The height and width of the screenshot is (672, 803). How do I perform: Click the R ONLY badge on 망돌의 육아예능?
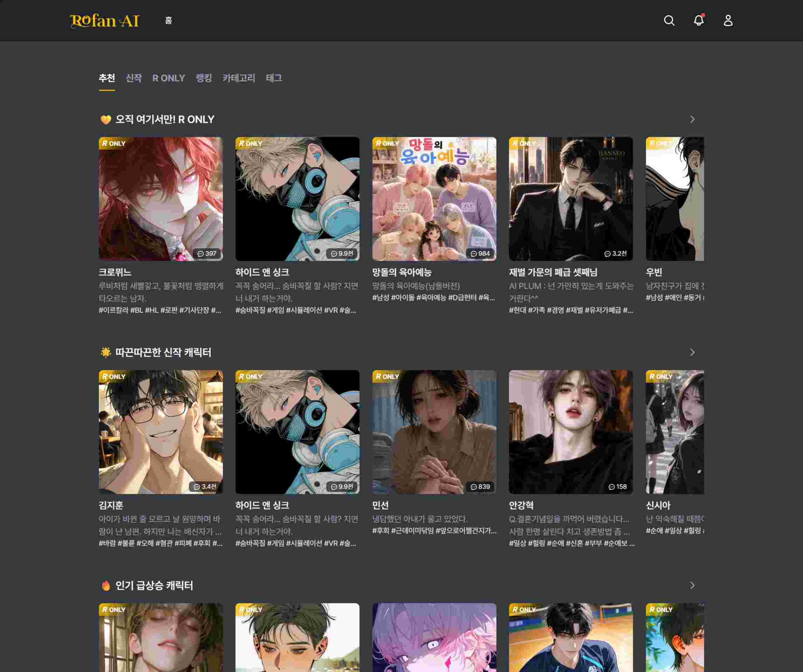(387, 143)
